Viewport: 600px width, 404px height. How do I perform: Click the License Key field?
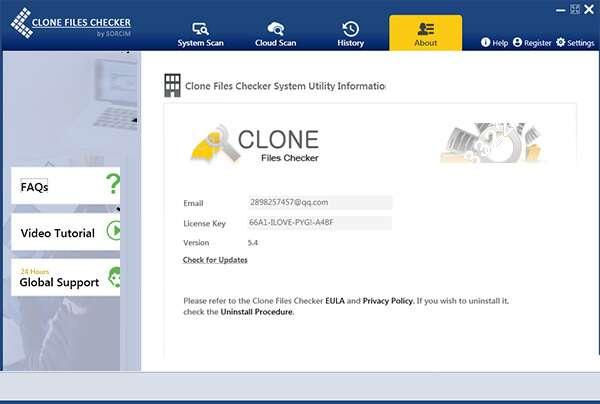coord(320,223)
